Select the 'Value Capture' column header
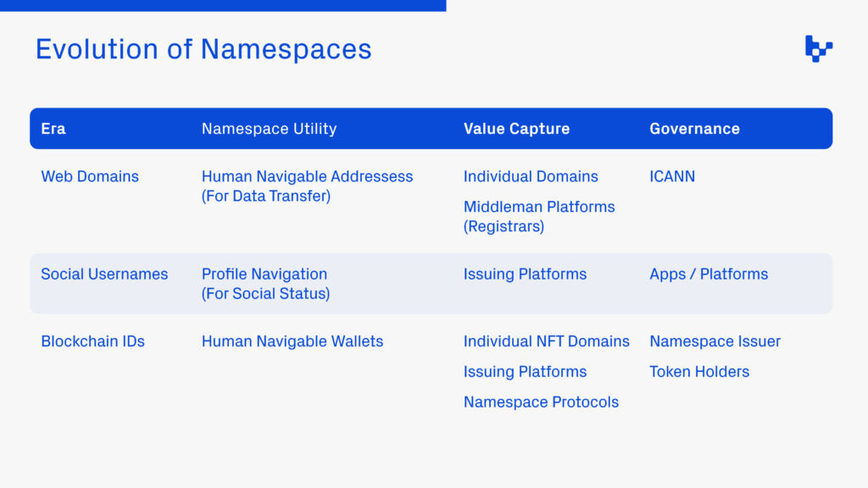Image resolution: width=868 pixels, height=488 pixels. [x=516, y=129]
